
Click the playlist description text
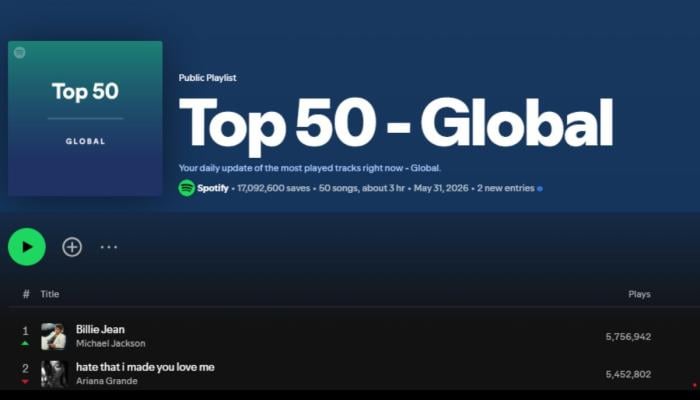tap(310, 168)
